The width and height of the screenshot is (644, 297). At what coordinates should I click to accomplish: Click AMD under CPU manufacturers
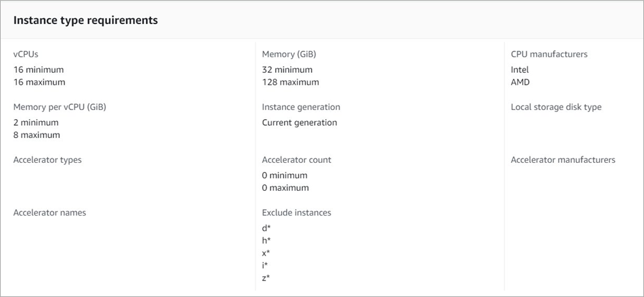tap(520, 82)
